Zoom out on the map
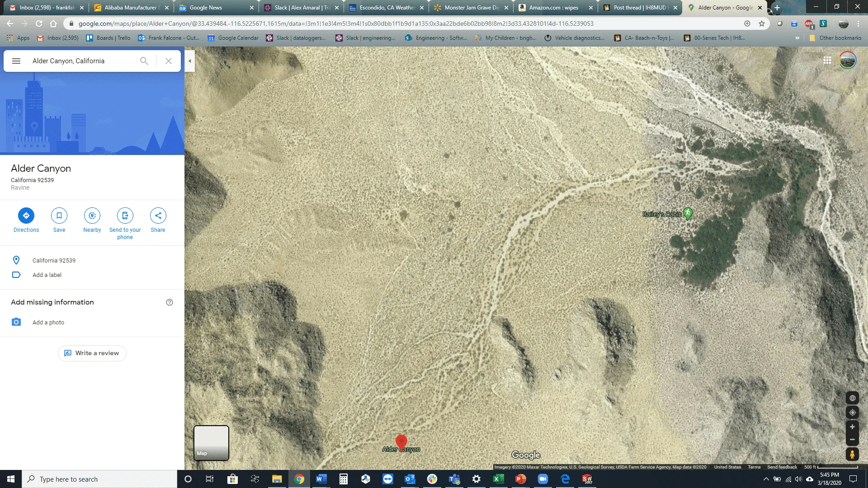 (x=852, y=440)
